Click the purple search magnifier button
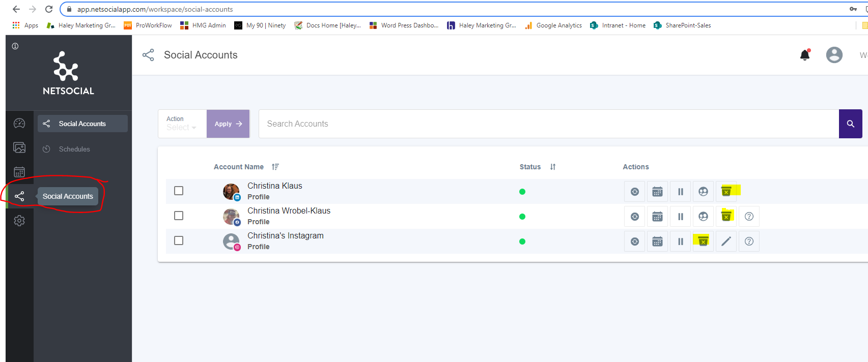This screenshot has height=362, width=868. coord(850,124)
